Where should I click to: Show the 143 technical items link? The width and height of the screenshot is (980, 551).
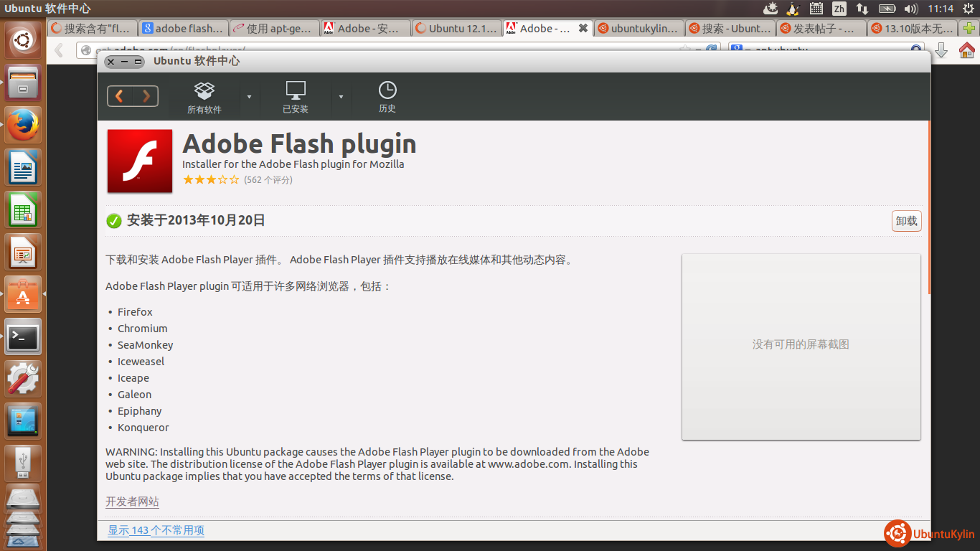click(156, 530)
